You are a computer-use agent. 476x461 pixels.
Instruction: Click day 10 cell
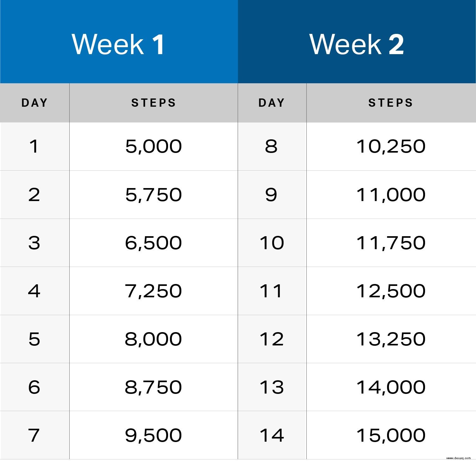[272, 243]
